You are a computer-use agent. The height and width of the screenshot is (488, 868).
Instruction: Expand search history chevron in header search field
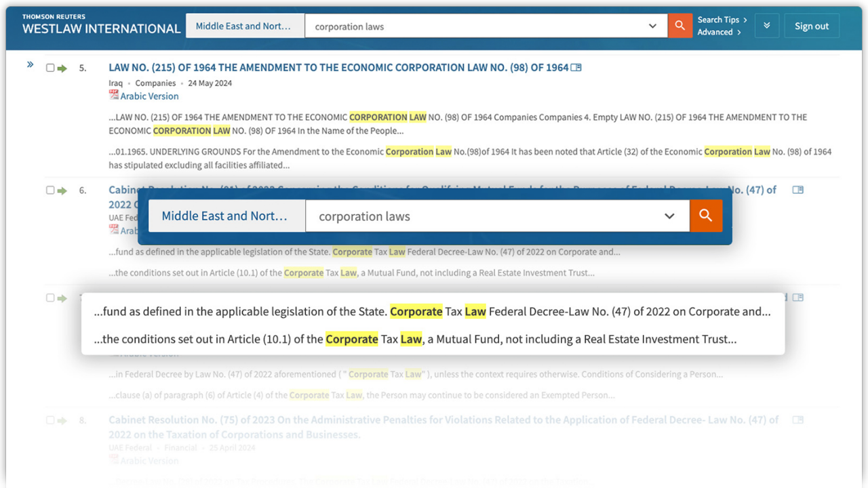click(x=653, y=26)
